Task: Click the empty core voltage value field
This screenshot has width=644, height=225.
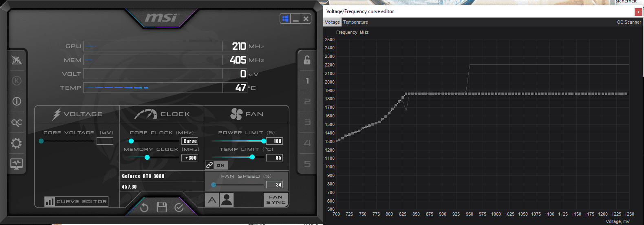Action: point(105,141)
